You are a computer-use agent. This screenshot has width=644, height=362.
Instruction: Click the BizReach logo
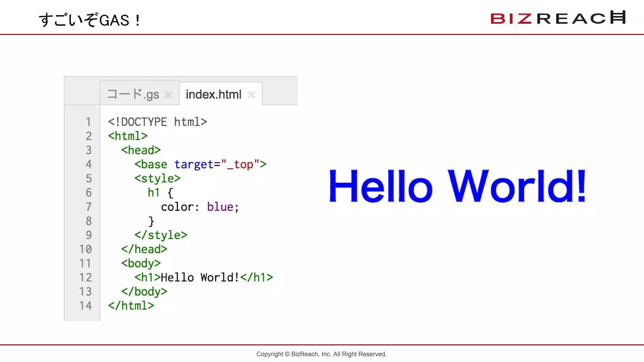pyautogui.click(x=558, y=18)
